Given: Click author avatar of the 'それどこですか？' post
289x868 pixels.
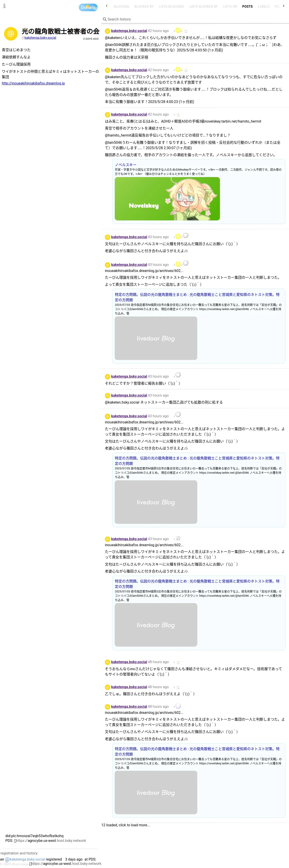Looking at the screenshot, I should pyautogui.click(x=107, y=377).
